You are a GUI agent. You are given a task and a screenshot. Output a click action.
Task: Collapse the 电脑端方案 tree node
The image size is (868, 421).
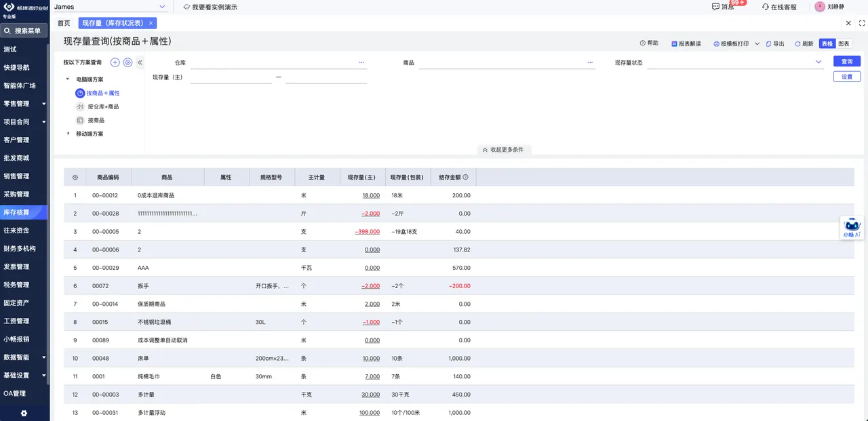(x=68, y=79)
